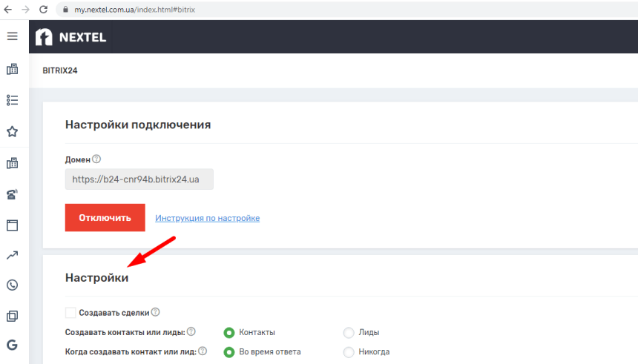The image size is (638, 364).
Task: Click the NEXTEL logo in the header
Action: 71,37
